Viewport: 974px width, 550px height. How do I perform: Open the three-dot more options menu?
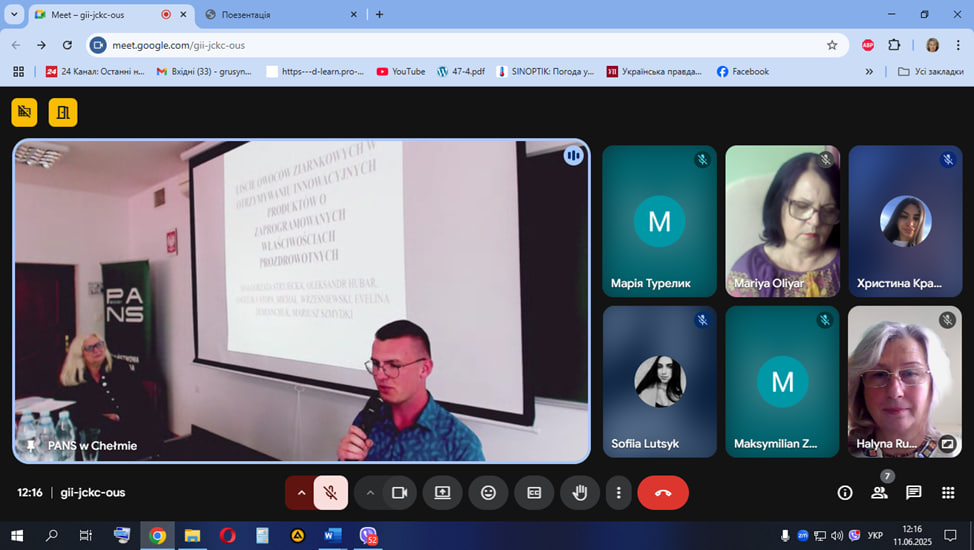pyautogui.click(x=619, y=492)
